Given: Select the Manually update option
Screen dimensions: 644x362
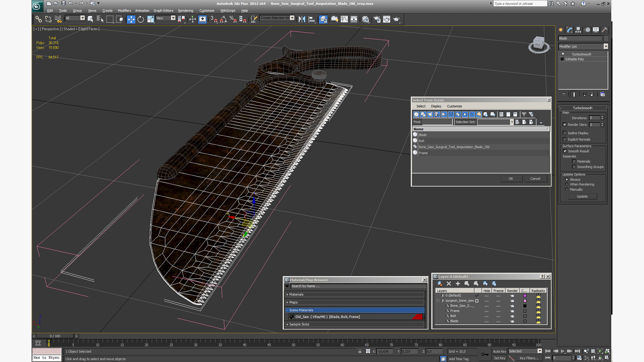Looking at the screenshot, I should coord(567,189).
